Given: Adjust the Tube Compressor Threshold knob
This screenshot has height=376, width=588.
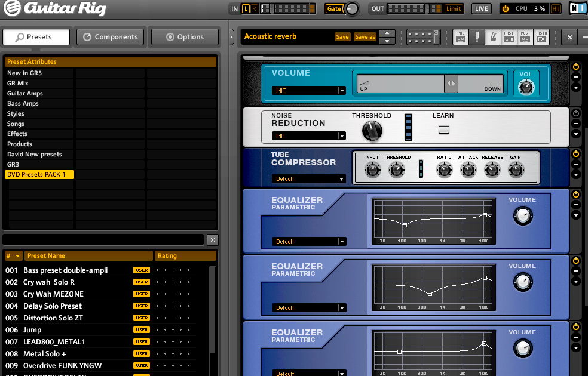Looking at the screenshot, I should coord(396,169).
